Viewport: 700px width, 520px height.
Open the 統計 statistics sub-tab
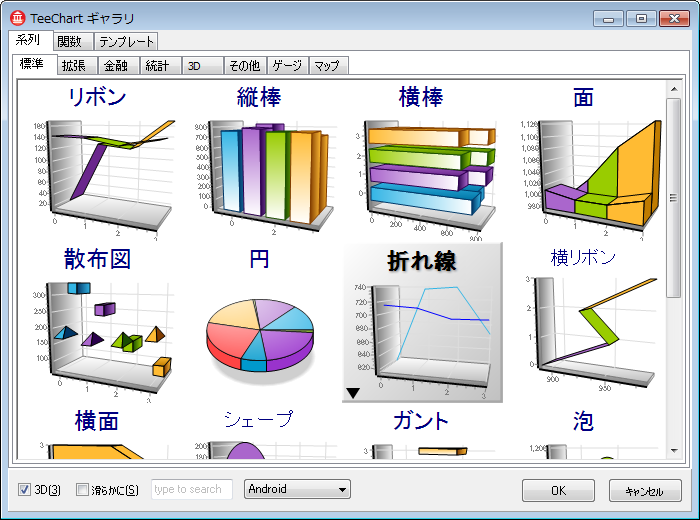pyautogui.click(x=161, y=66)
